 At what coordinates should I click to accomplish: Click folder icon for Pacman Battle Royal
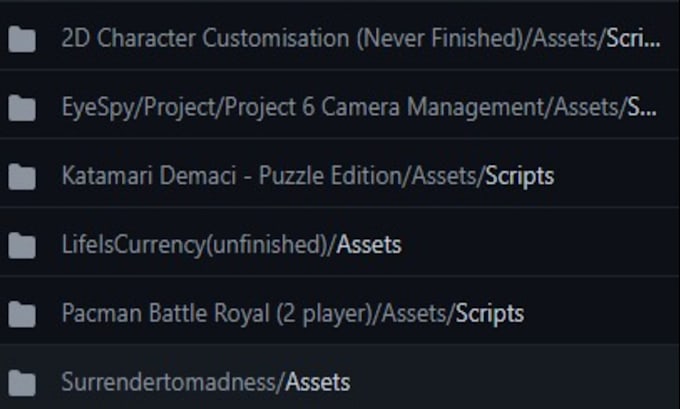point(21,314)
